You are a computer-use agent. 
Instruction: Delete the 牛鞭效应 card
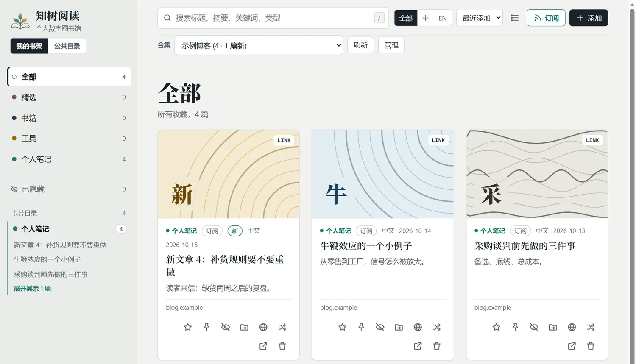point(437,346)
